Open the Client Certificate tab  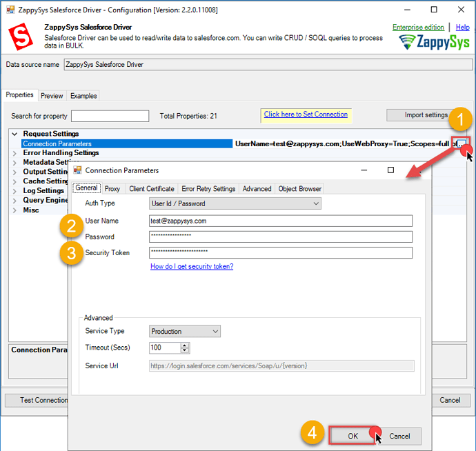point(152,189)
